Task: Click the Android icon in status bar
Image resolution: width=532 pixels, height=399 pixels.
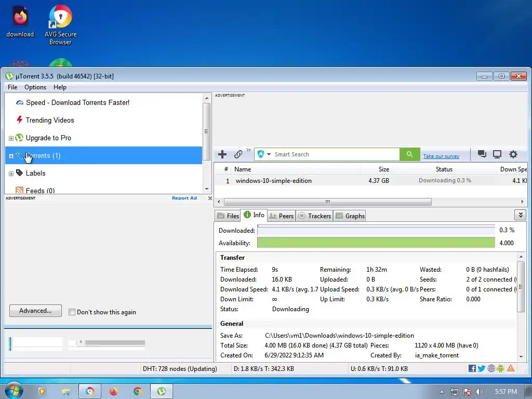Action: coord(501,368)
